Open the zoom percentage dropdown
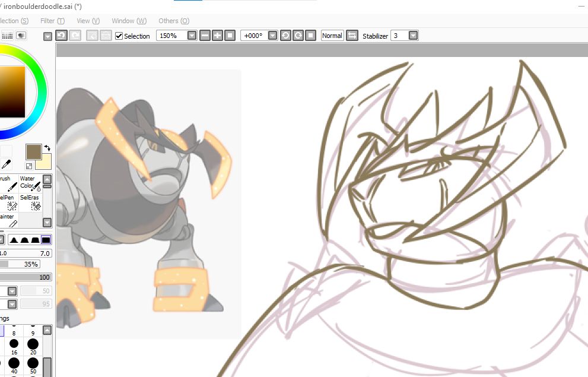588x377 pixels. coord(191,36)
